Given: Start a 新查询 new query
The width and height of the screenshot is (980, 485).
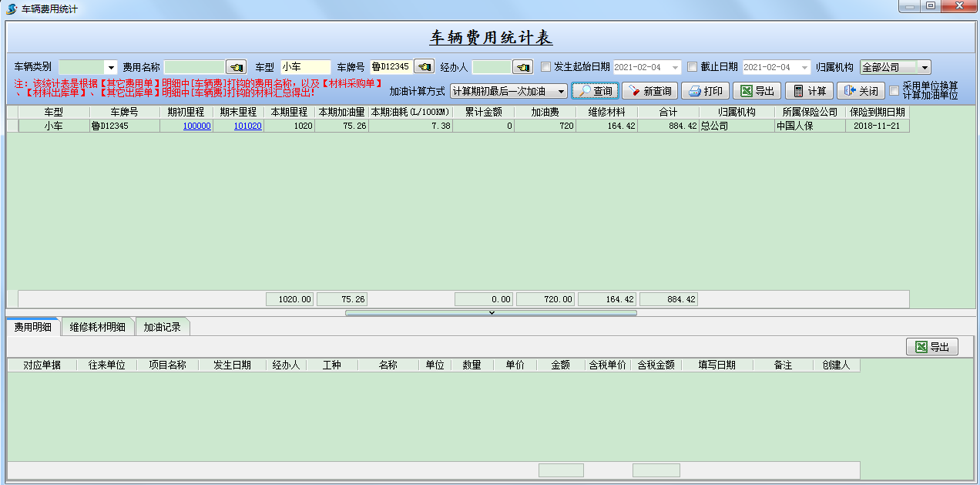Looking at the screenshot, I should click(649, 91).
